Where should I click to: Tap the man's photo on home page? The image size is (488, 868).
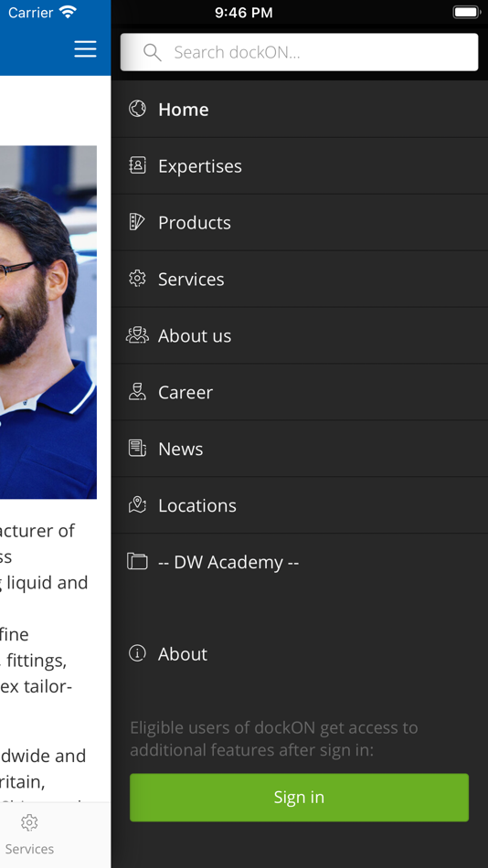[48, 323]
